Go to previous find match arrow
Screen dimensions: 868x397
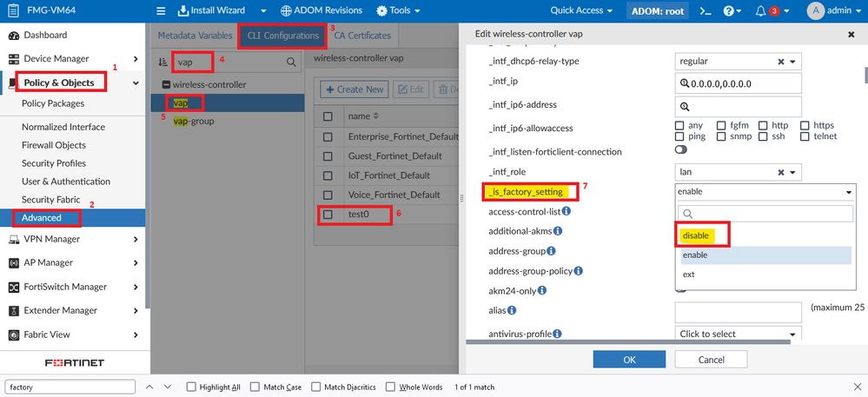(x=149, y=387)
